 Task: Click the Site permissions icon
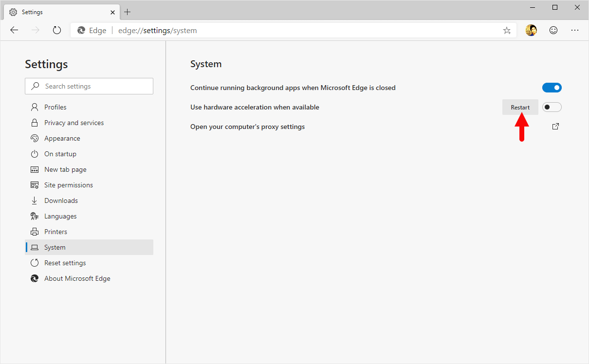click(x=35, y=185)
